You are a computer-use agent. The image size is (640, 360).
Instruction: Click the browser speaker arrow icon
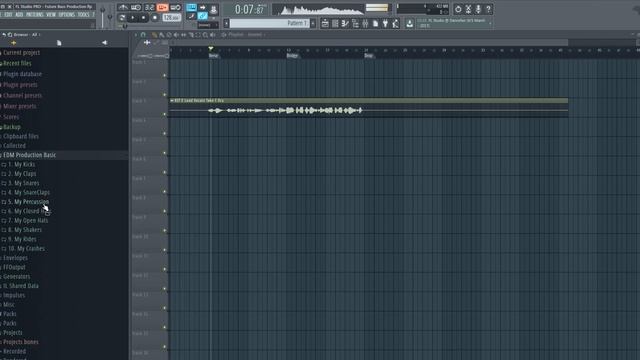tap(104, 42)
